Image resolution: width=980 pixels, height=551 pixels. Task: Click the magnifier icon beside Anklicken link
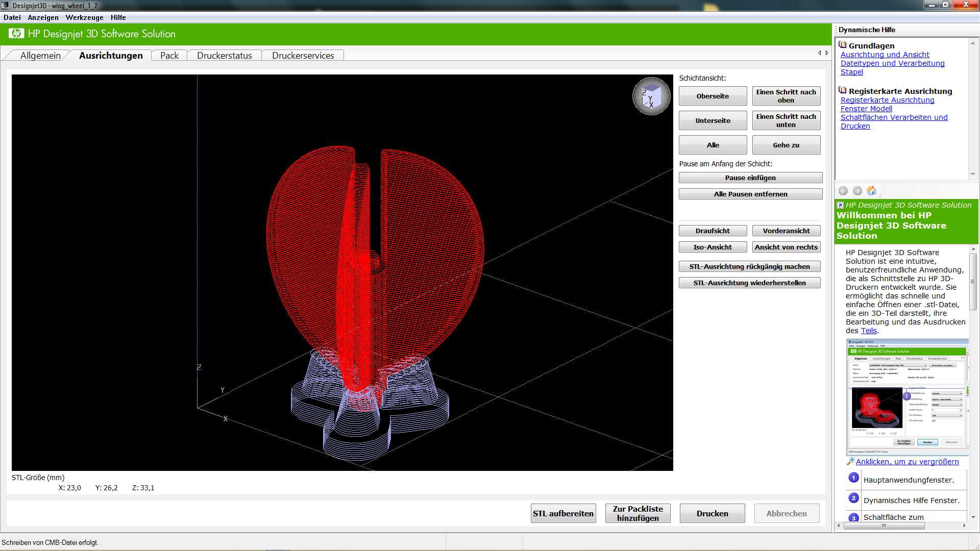(850, 461)
